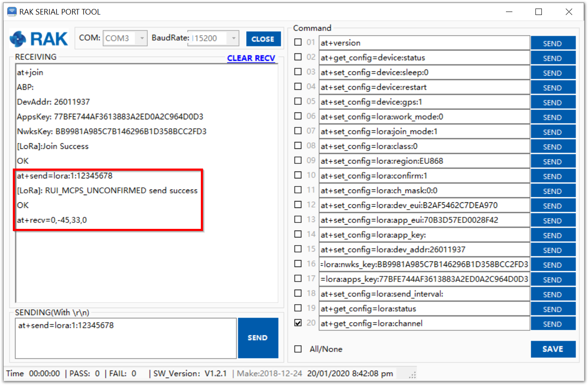
Task: Minimize the RAK Serial Port Tool window
Action: (x=509, y=12)
